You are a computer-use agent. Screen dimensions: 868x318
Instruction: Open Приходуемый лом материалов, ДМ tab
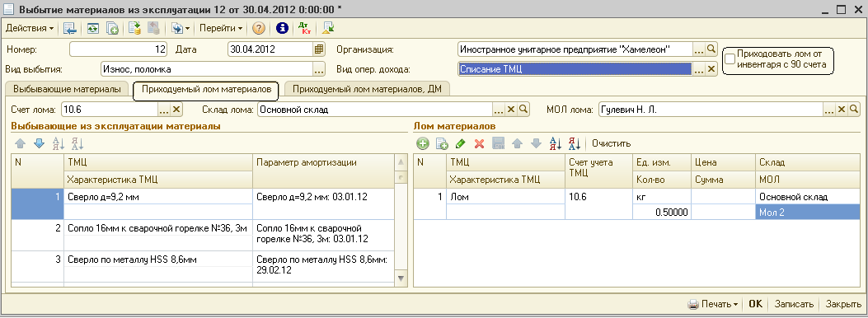point(367,88)
